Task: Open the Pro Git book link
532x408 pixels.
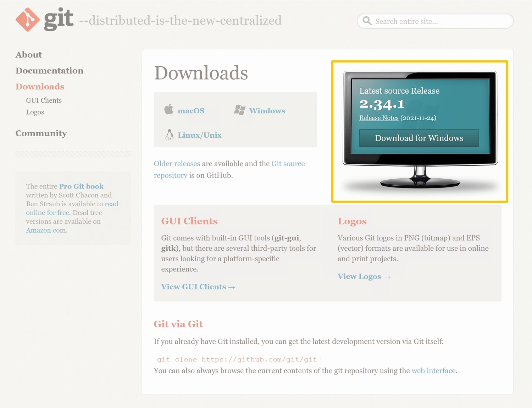Action: tap(81, 186)
